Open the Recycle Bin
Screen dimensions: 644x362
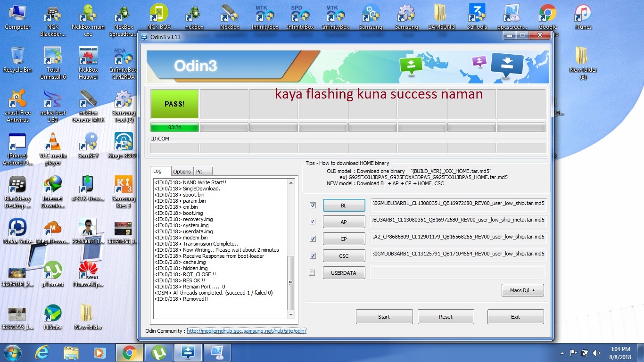pyautogui.click(x=17, y=59)
